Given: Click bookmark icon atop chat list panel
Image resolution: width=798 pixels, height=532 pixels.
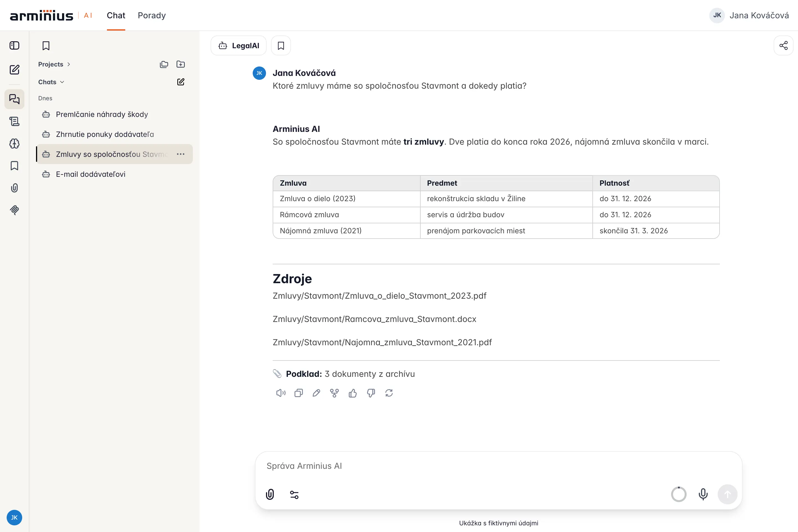Looking at the screenshot, I should pyautogui.click(x=46, y=46).
